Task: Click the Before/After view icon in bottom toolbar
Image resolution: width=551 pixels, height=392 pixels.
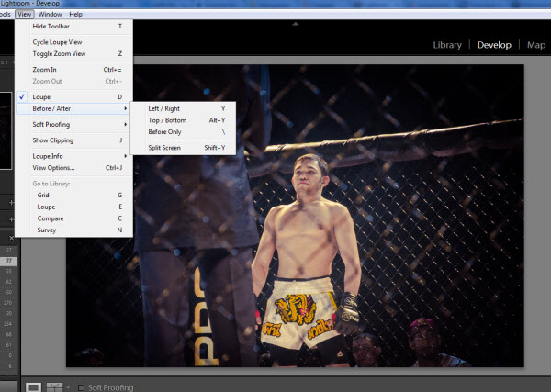Action: tap(53, 386)
